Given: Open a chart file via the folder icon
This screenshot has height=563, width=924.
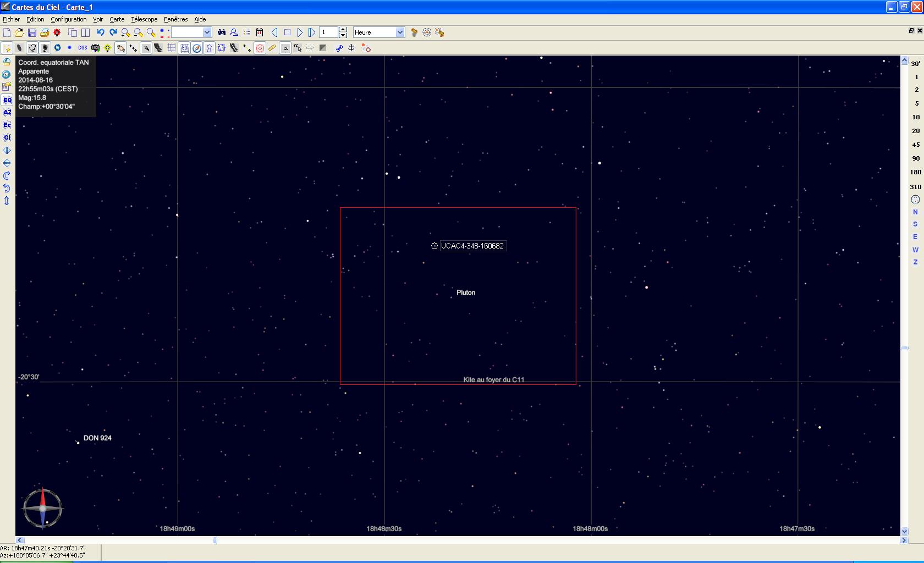Looking at the screenshot, I should [19, 32].
